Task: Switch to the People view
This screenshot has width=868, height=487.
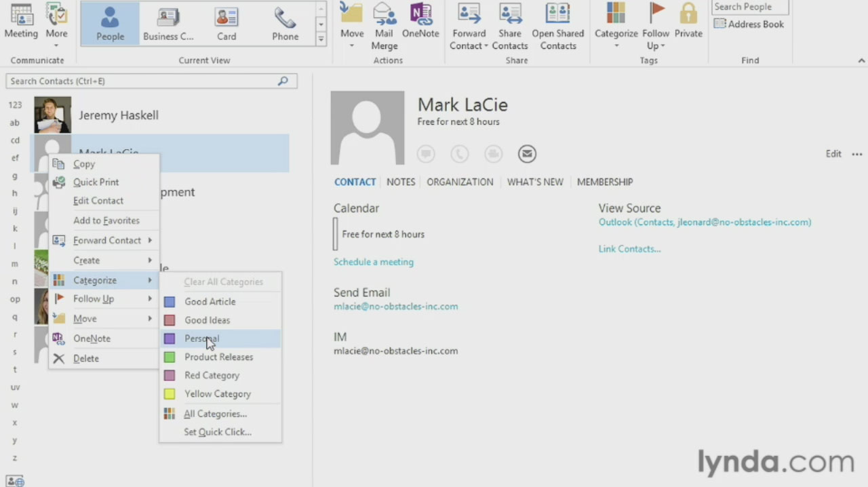Action: pos(110,24)
